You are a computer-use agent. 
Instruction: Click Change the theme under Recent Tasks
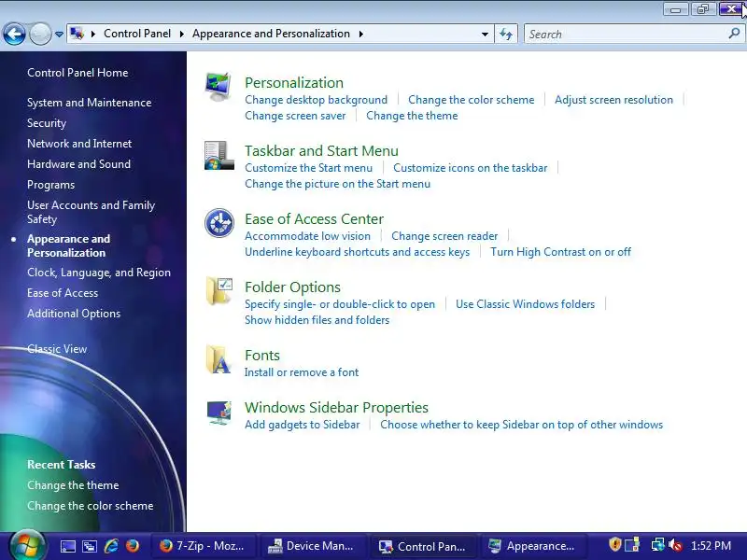pos(73,485)
